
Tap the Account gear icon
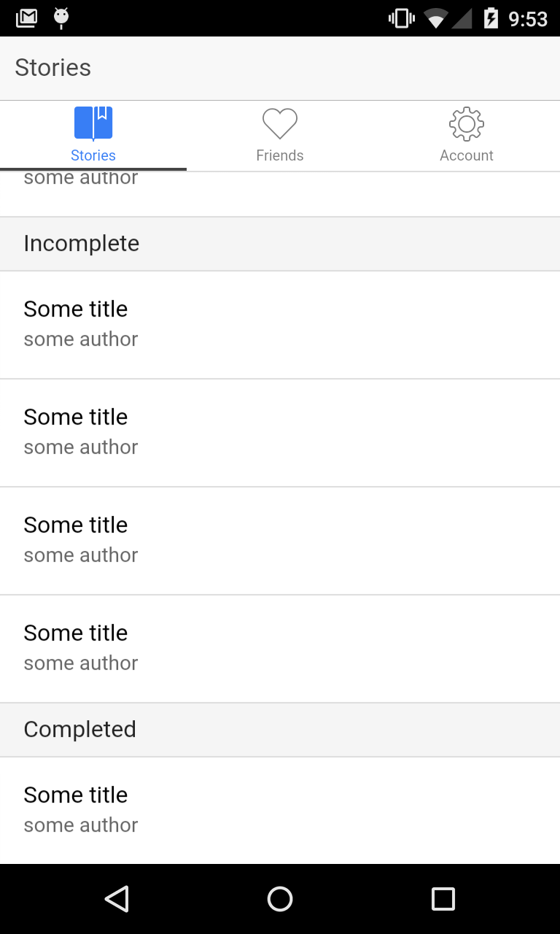click(x=467, y=123)
